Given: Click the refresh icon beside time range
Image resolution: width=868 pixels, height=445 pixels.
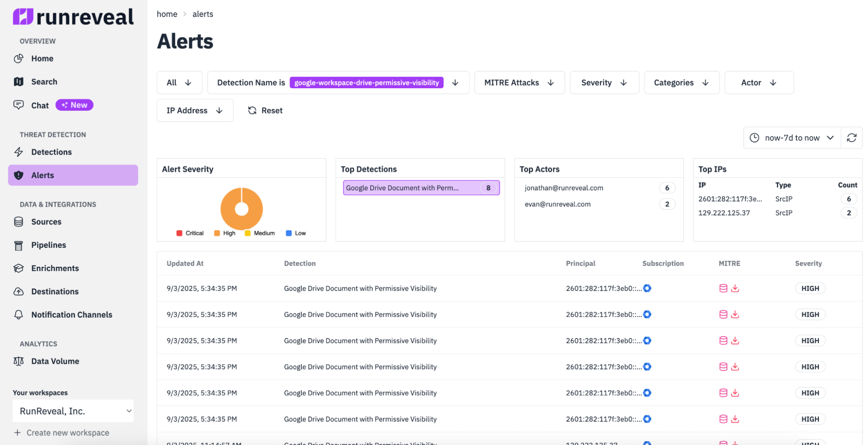Looking at the screenshot, I should point(851,138).
